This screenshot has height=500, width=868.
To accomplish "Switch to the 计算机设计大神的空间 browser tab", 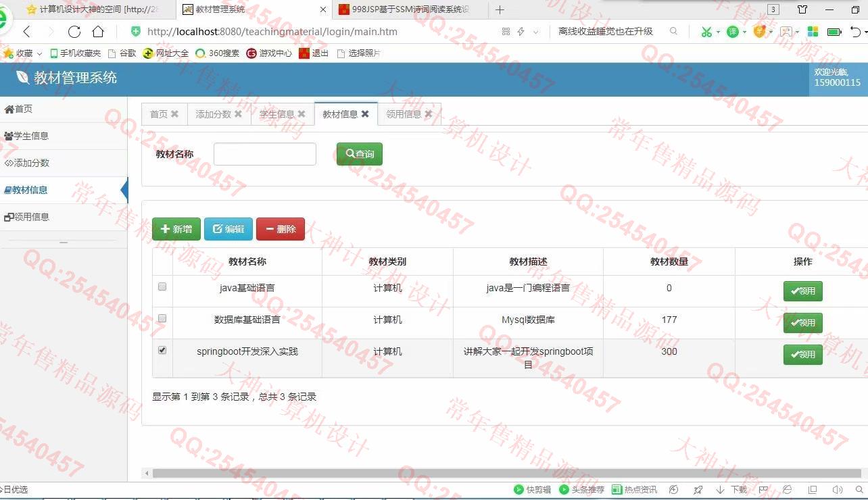I will point(91,9).
